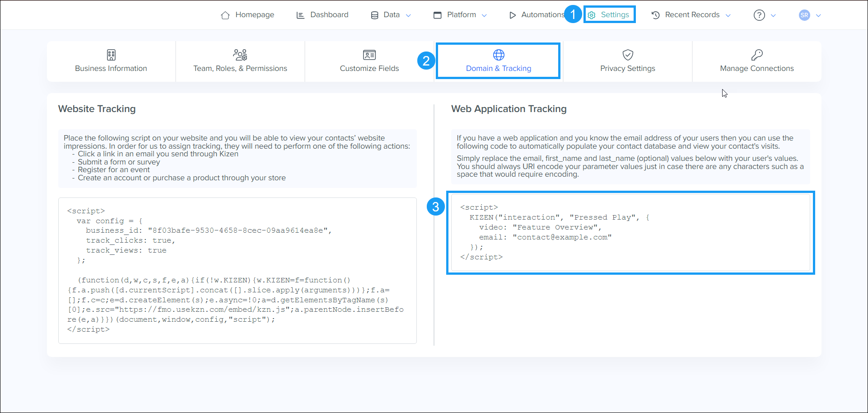Switch to the Customize Fields tab
The width and height of the screenshot is (868, 413).
(369, 61)
